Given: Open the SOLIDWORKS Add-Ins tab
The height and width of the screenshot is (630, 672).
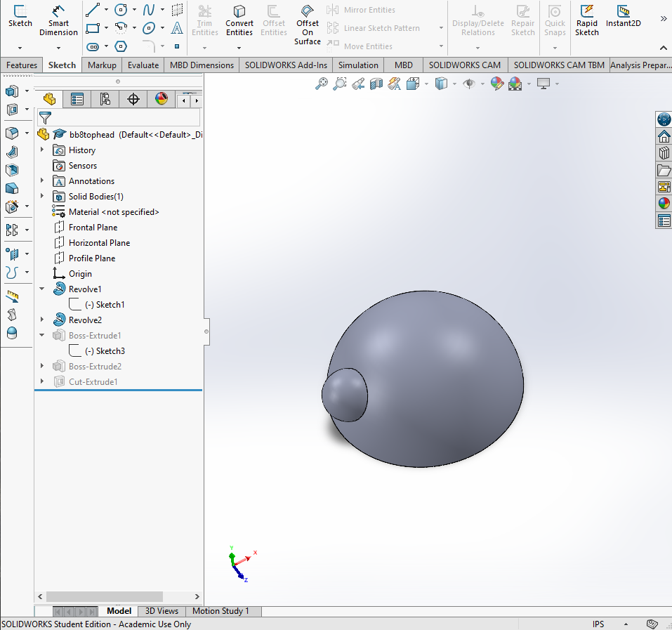Looking at the screenshot, I should coord(286,65).
